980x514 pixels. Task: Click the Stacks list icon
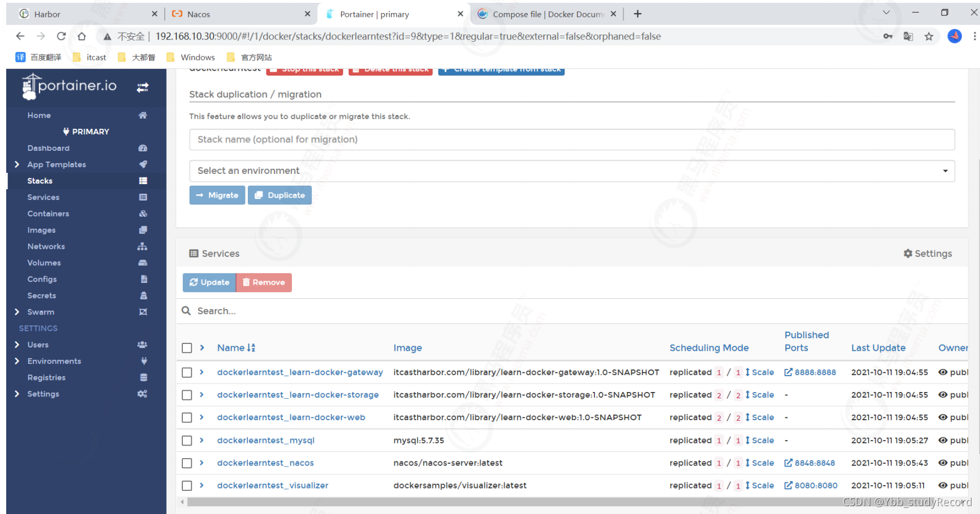pyautogui.click(x=143, y=181)
